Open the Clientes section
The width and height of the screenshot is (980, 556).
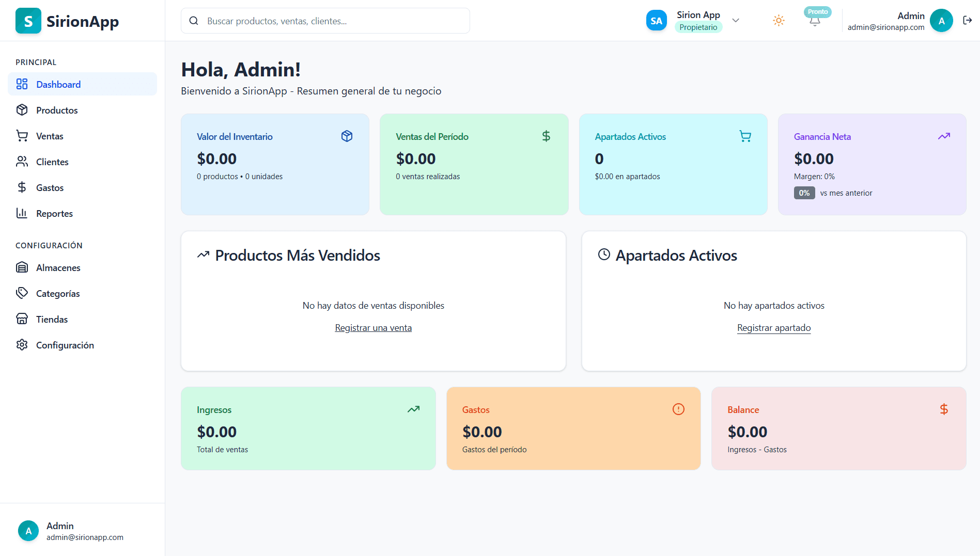point(52,162)
